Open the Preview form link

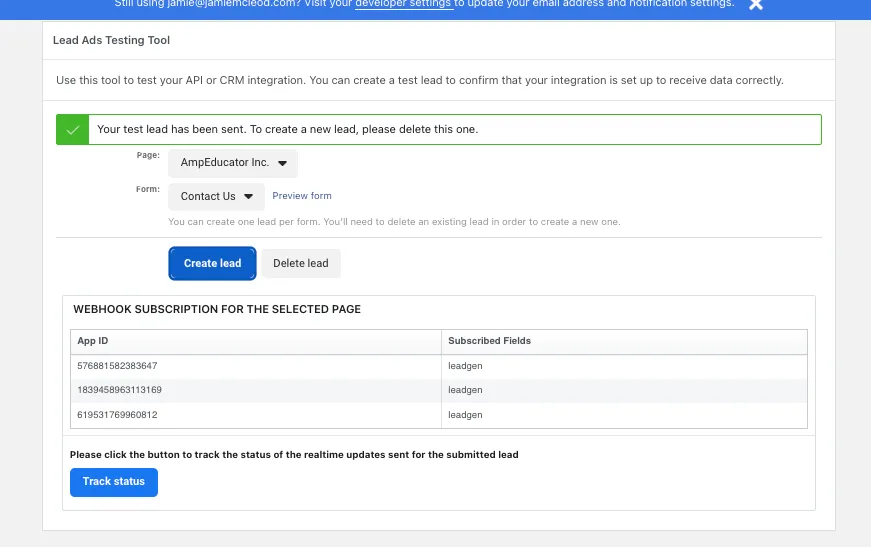pyautogui.click(x=302, y=195)
